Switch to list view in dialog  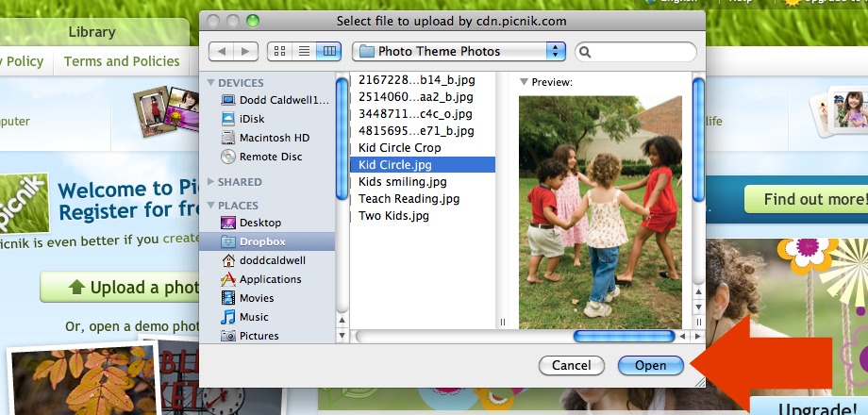point(304,52)
